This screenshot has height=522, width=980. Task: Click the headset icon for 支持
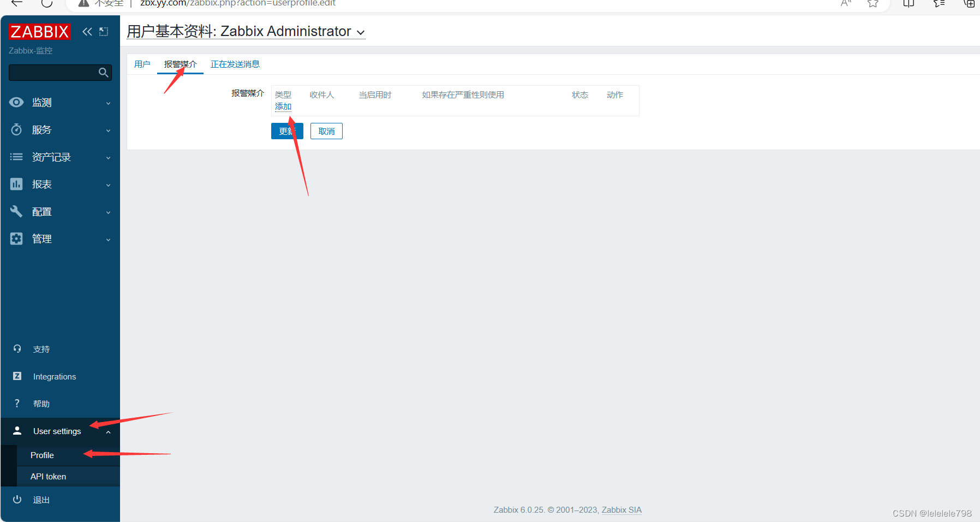coord(17,349)
